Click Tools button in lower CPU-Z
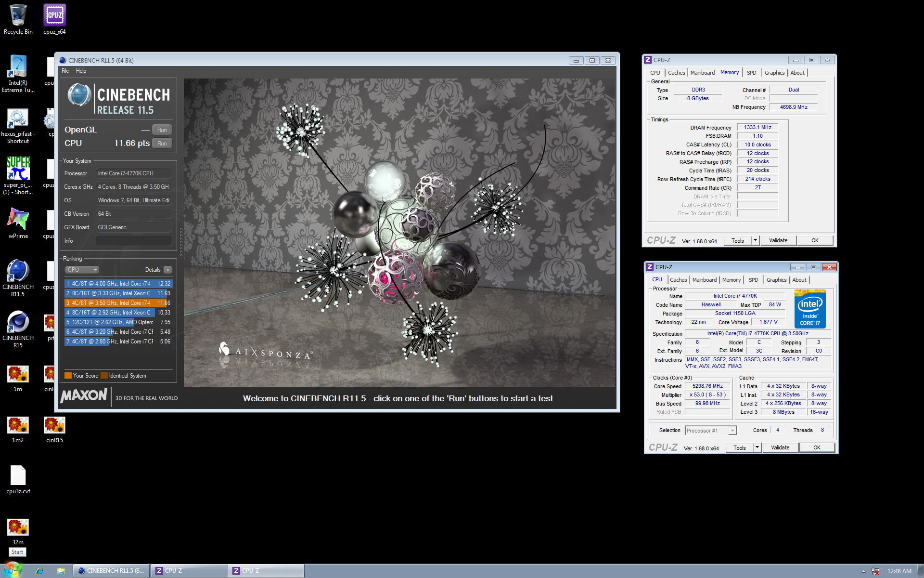 coord(740,448)
